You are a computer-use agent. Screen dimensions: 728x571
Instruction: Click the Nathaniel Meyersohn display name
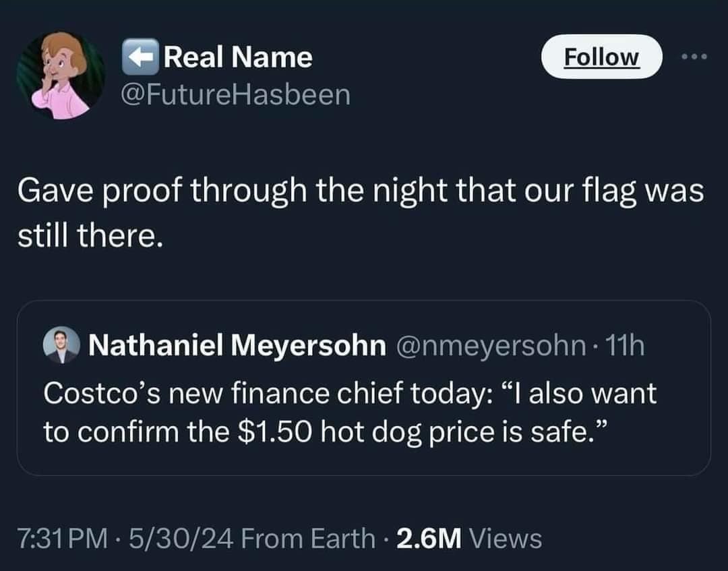[237, 346]
